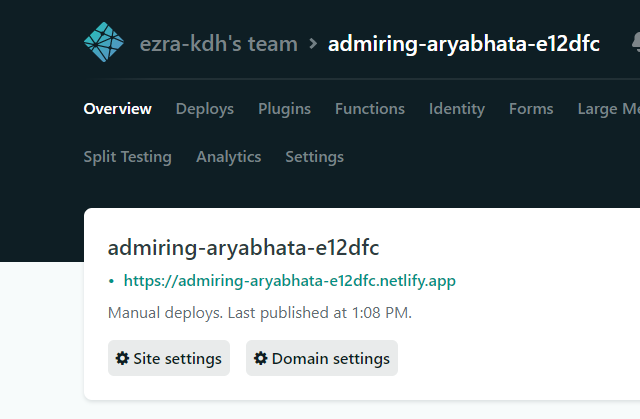Screen dimensions: 640x419
Task: Switch to Split Testing tab
Action: click(x=128, y=157)
